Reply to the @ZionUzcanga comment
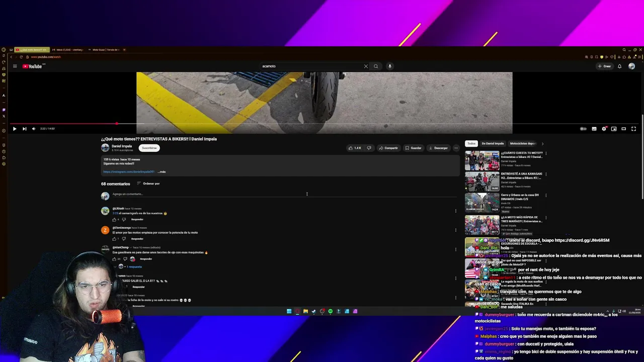This screenshot has width=644, height=362. pyautogui.click(x=137, y=239)
